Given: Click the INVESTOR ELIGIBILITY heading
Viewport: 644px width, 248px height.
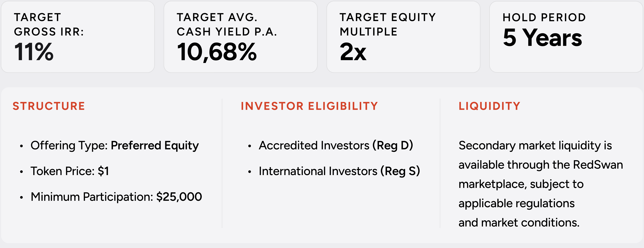Looking at the screenshot, I should pyautogui.click(x=309, y=106).
